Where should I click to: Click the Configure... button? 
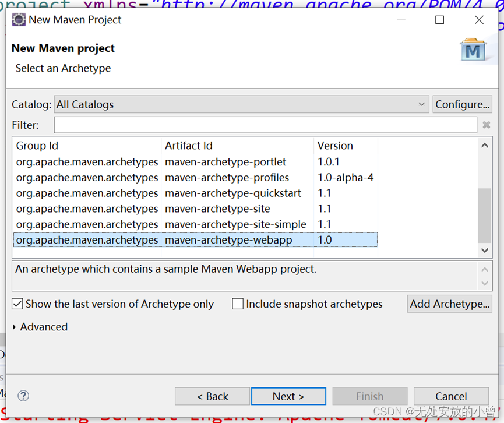462,104
